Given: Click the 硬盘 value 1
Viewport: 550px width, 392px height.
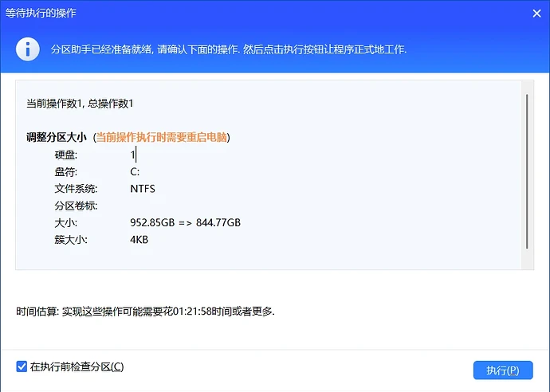Looking at the screenshot, I should coord(133,155).
